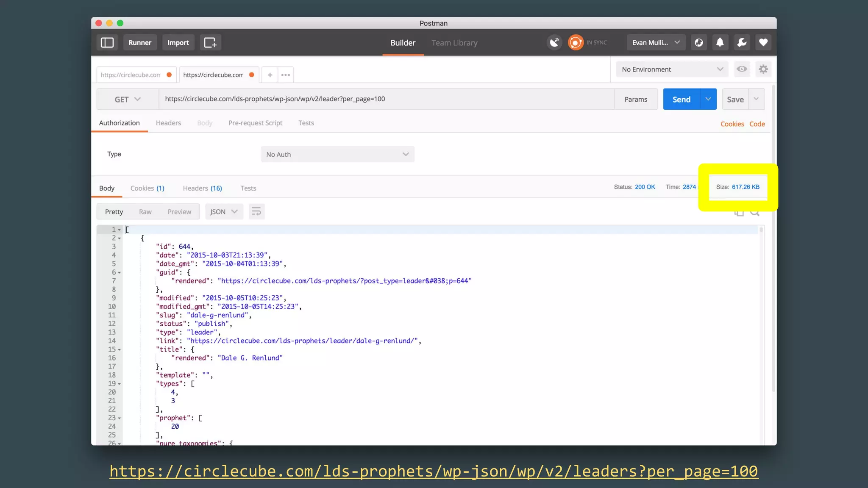The height and width of the screenshot is (488, 868).
Task: Open environment quick look eye icon
Action: [742, 69]
